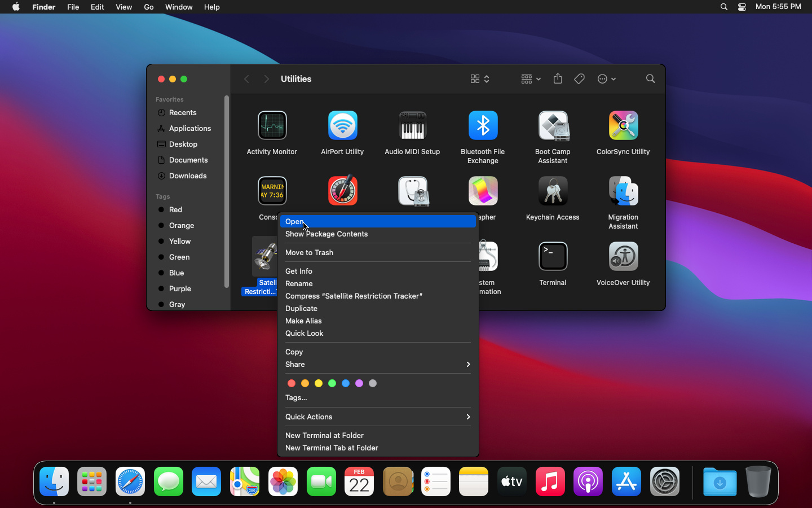Select Bluetooth File Exchange icon
812x508 pixels.
click(483, 126)
